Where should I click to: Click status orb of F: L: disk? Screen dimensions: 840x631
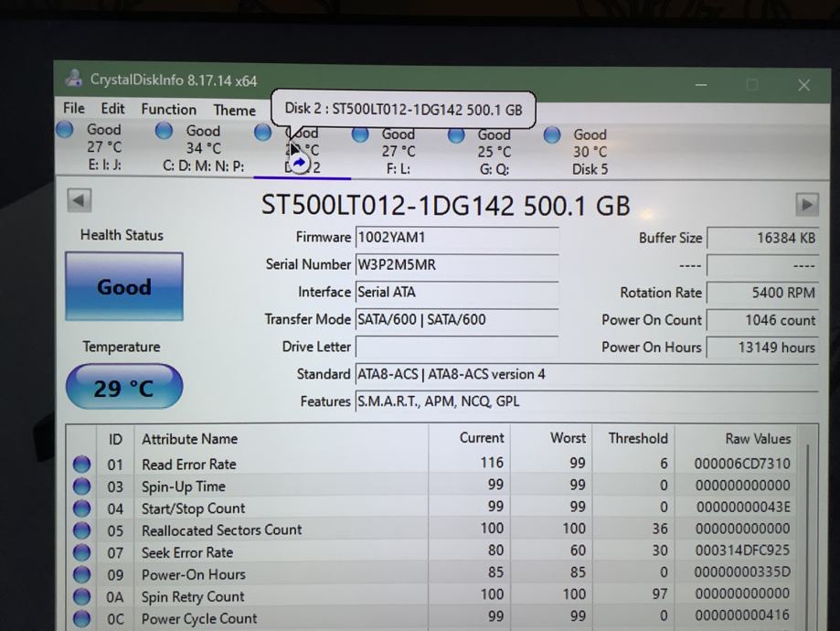coord(360,134)
